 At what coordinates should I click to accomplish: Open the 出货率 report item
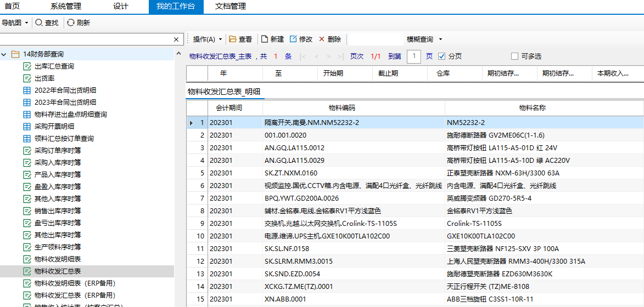pos(44,78)
